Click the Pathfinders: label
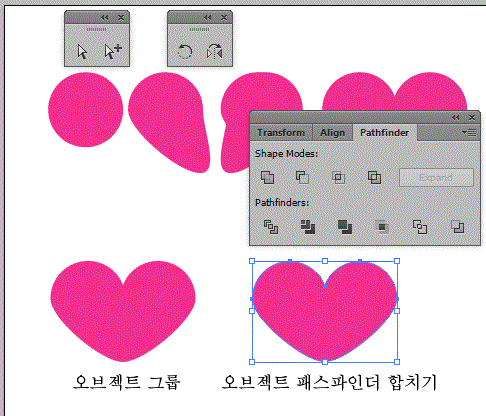This screenshot has height=416, width=486. tap(282, 203)
